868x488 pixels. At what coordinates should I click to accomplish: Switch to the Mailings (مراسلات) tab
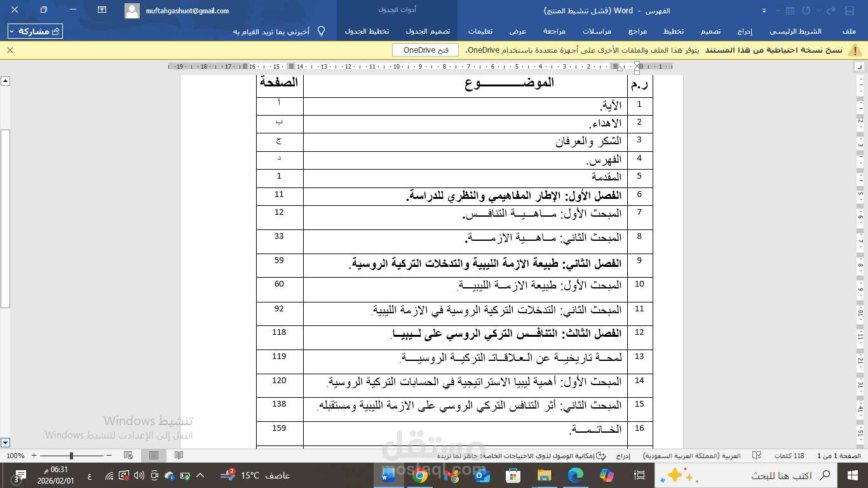click(597, 31)
